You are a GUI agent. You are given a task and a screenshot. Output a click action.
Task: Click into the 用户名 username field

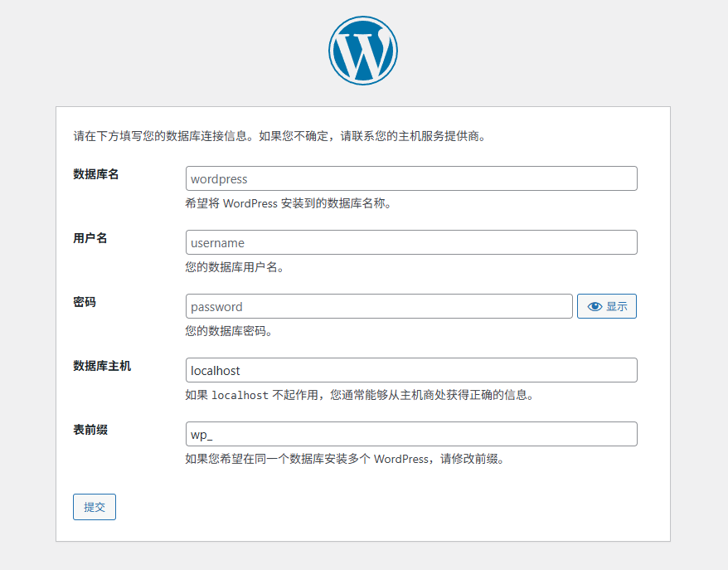point(411,242)
